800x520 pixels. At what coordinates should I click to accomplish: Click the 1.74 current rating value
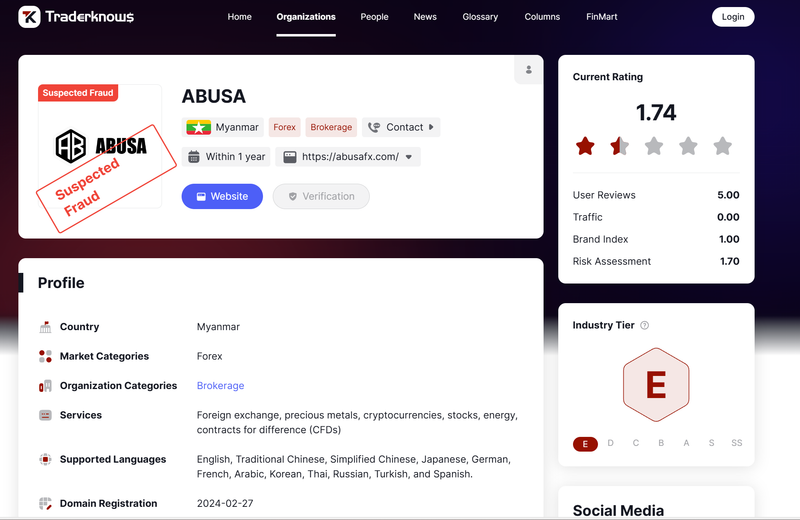pyautogui.click(x=656, y=112)
